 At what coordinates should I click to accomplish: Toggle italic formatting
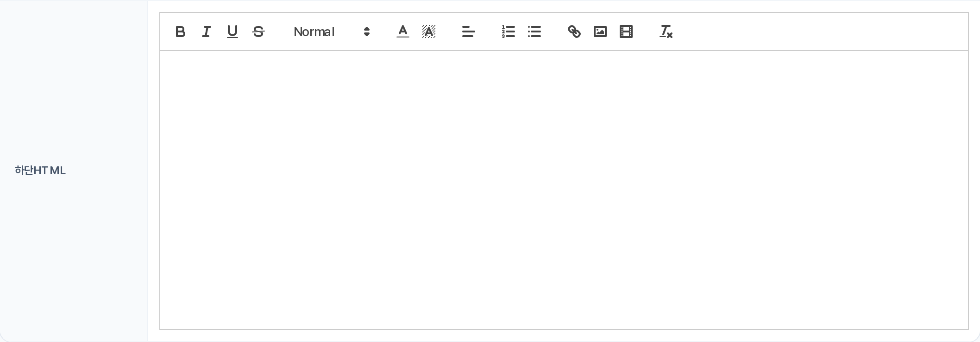(x=207, y=32)
